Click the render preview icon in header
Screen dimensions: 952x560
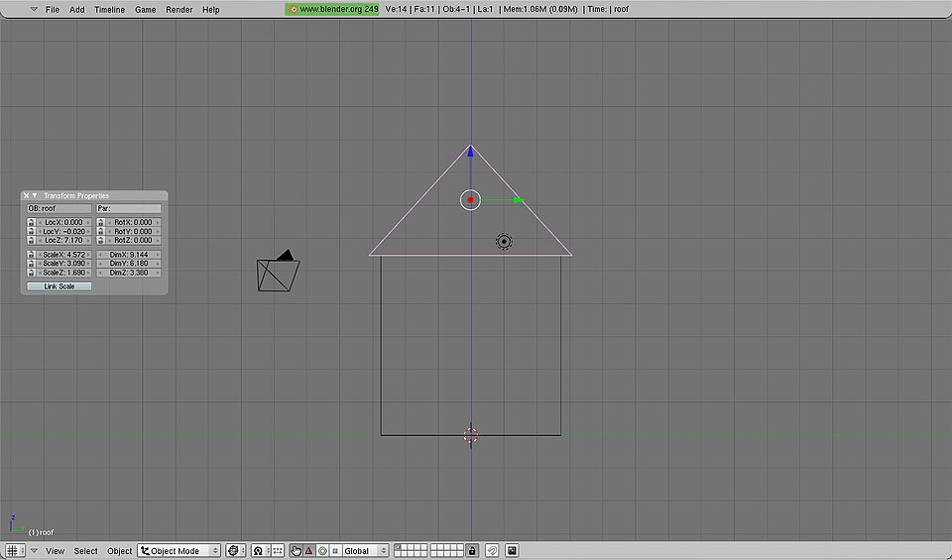click(512, 550)
